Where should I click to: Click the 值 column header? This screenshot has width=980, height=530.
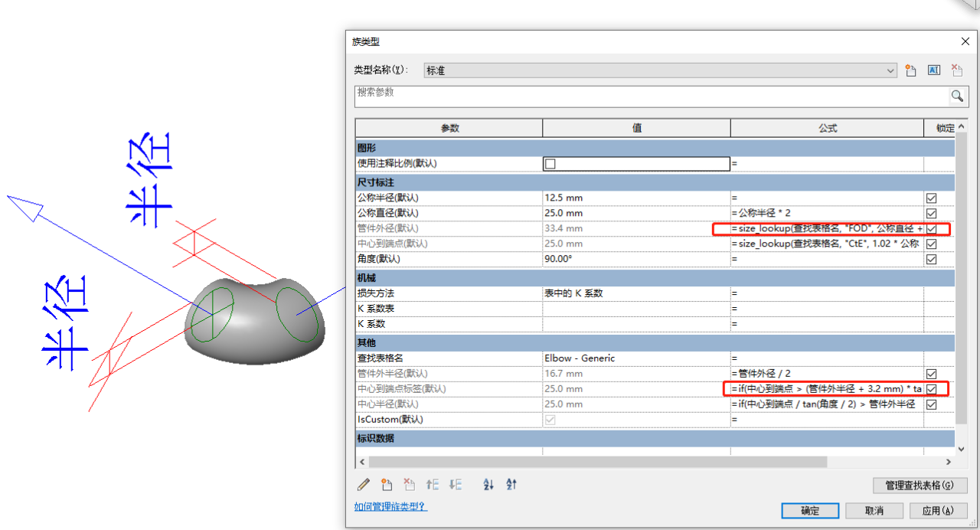coord(637,128)
